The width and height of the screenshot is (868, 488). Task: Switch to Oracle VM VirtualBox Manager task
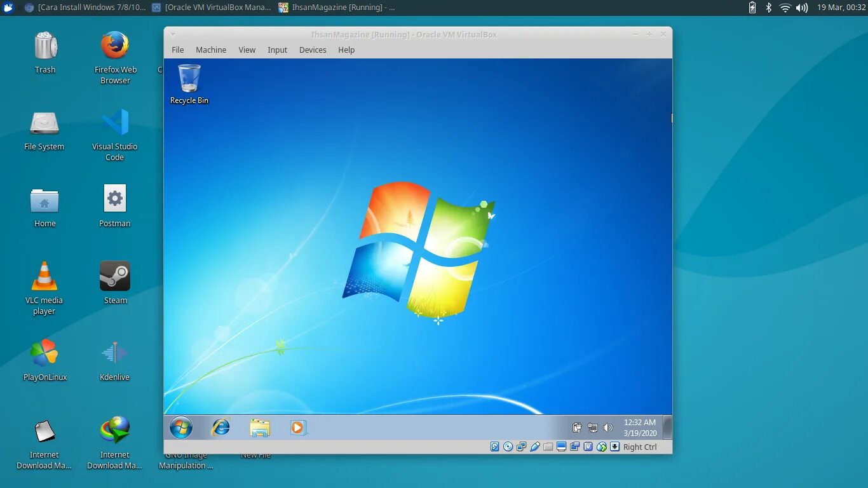point(212,8)
